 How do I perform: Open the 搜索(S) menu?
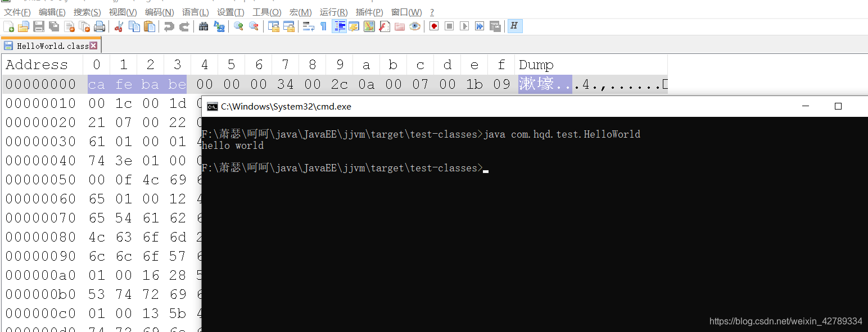(87, 12)
